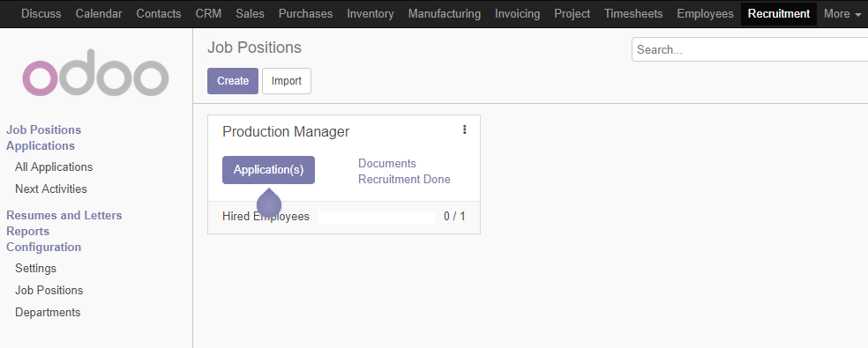Screen dimensions: 868x348
Task: Click the Import button
Action: coord(286,81)
